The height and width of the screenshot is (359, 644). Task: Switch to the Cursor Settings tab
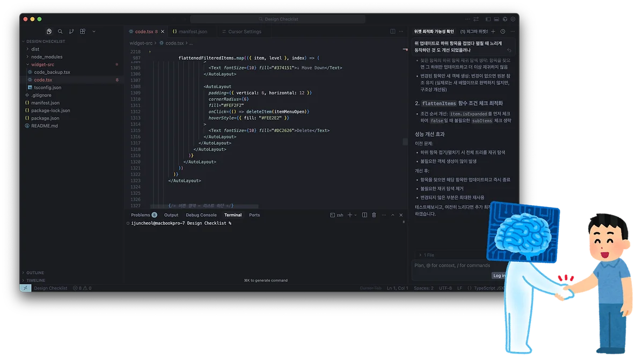241,32
